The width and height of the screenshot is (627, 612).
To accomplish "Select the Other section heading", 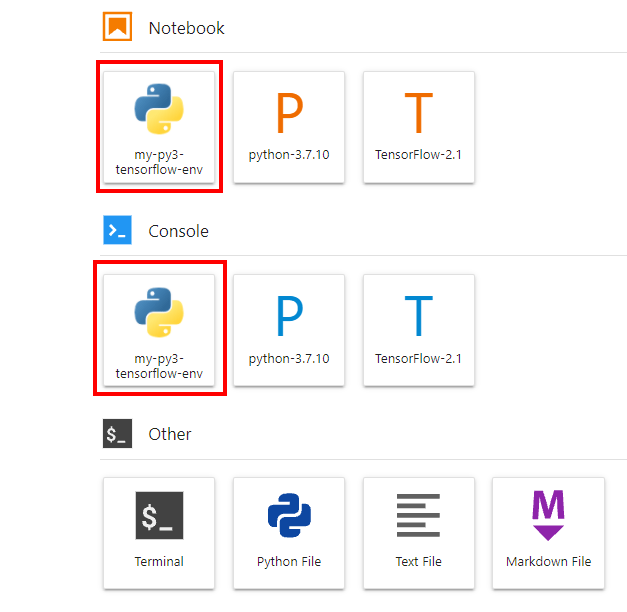I will click(170, 434).
